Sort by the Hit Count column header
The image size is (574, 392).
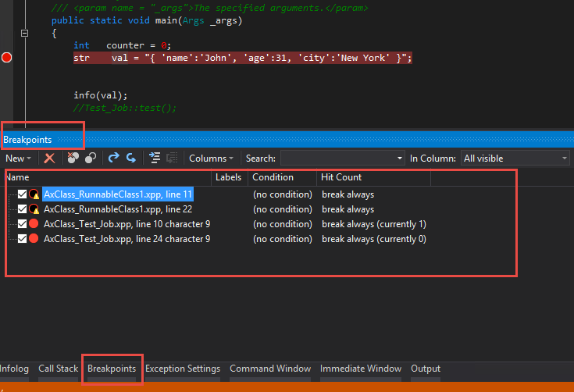pos(373,177)
